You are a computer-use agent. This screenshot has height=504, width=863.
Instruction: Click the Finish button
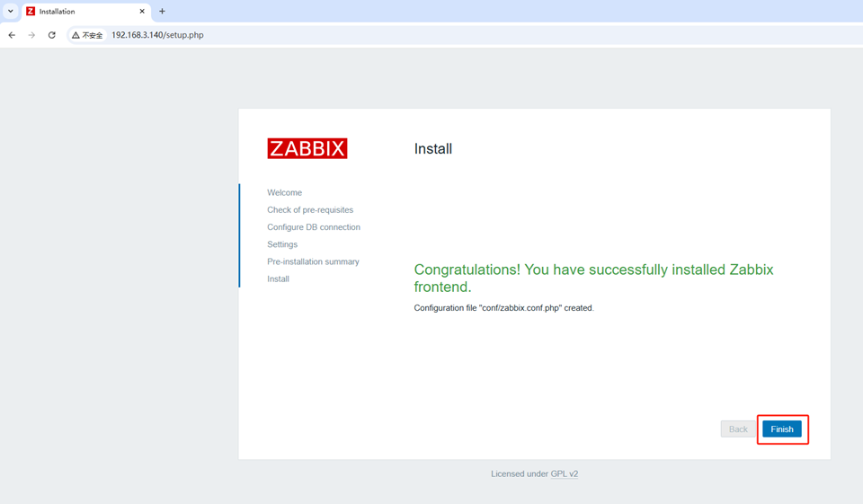tap(781, 429)
